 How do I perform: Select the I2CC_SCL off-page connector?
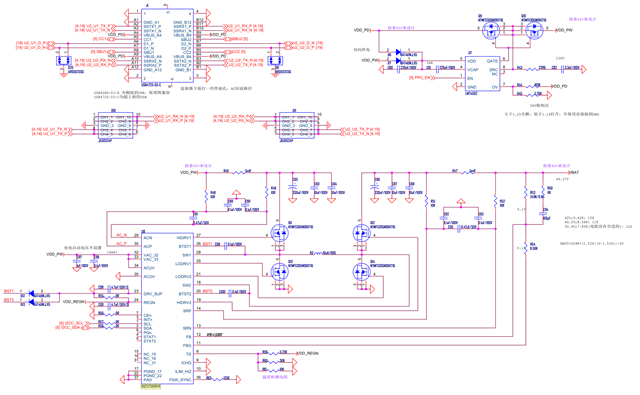pos(74,323)
